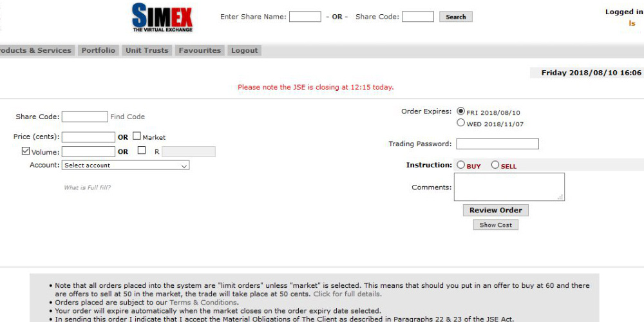Go to Unit Trusts tab
Image resolution: width=644 pixels, height=322 pixels.
coord(147,50)
